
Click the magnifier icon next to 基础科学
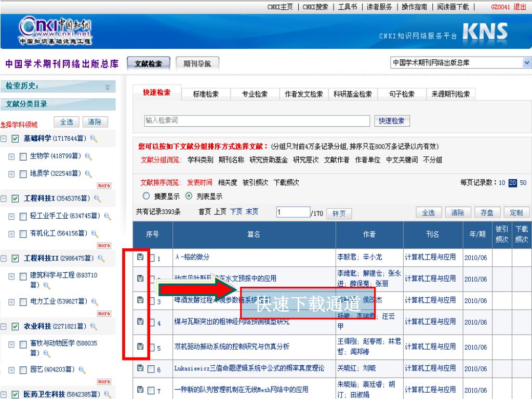point(94,139)
